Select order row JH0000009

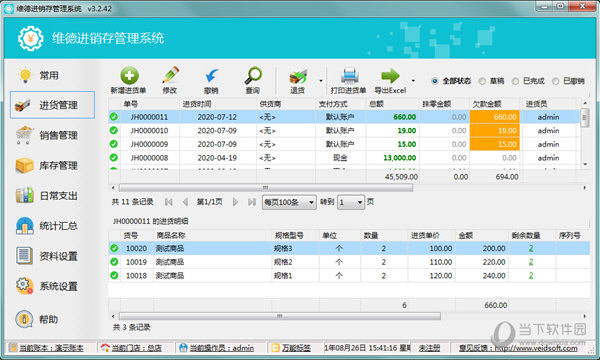[x=344, y=144]
